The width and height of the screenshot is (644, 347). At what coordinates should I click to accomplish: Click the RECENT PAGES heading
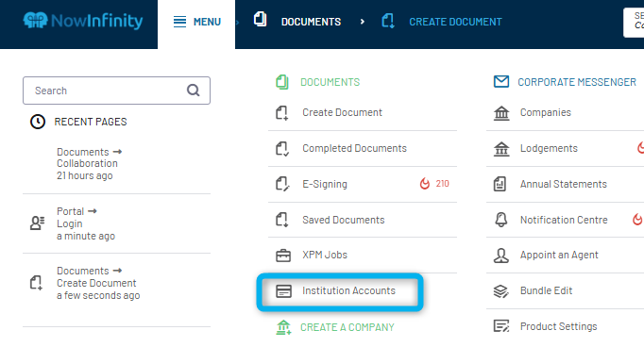point(91,122)
